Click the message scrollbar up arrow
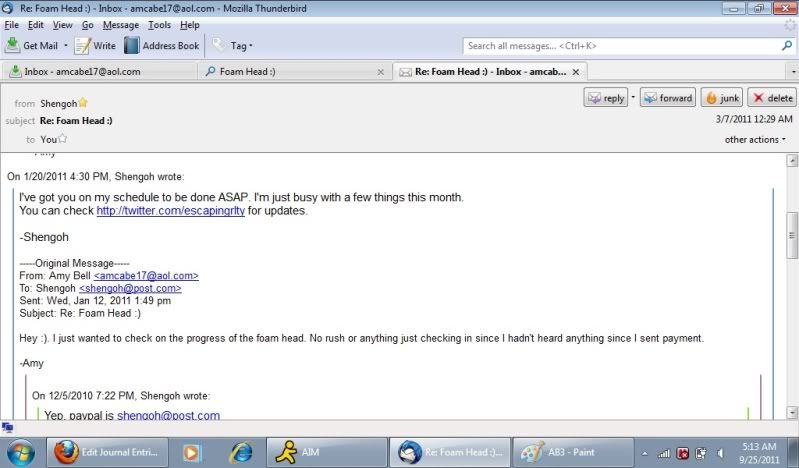799x468 pixels. click(792, 161)
